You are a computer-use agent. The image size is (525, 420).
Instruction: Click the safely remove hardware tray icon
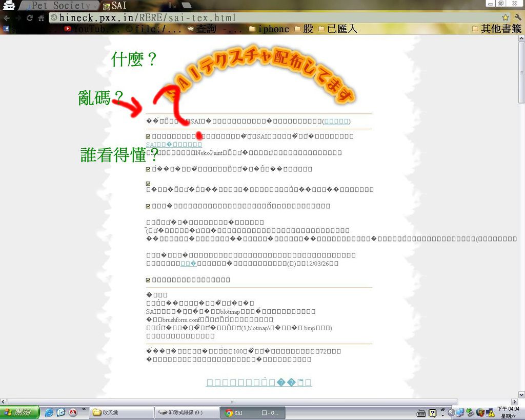click(470, 413)
